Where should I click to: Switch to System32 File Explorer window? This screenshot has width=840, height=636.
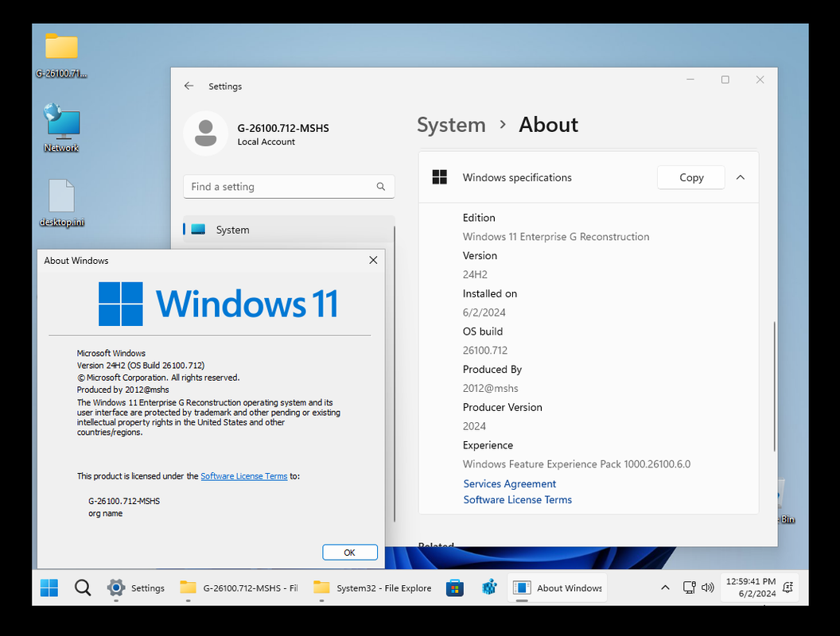pyautogui.click(x=373, y=588)
